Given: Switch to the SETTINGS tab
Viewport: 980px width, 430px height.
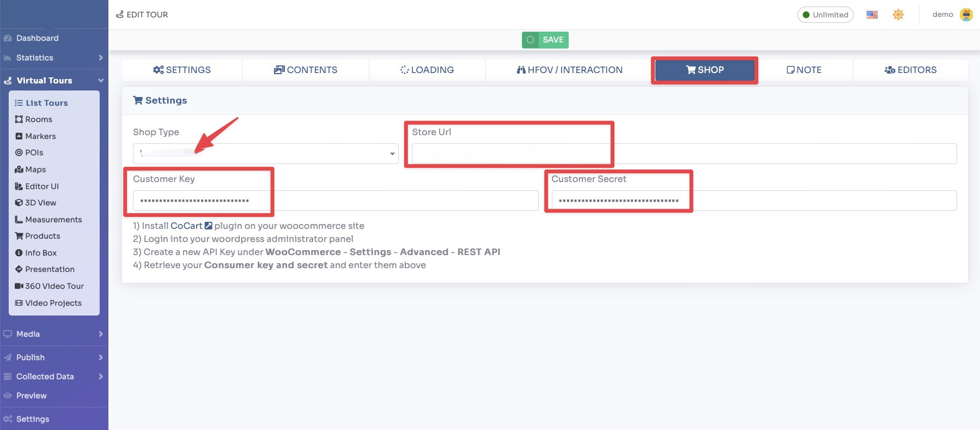Looking at the screenshot, I should pos(182,70).
